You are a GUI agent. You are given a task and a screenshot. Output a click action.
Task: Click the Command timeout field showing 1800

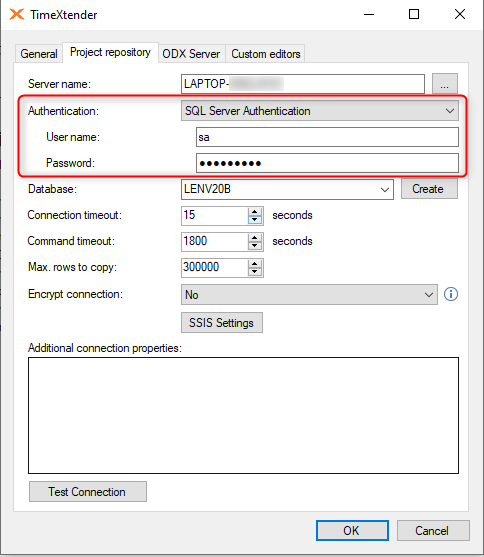tap(215, 242)
